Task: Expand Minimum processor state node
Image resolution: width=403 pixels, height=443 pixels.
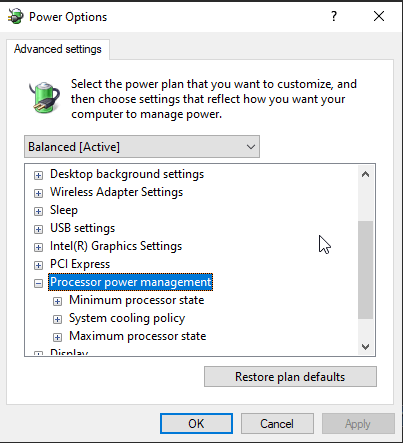Action: [57, 301]
